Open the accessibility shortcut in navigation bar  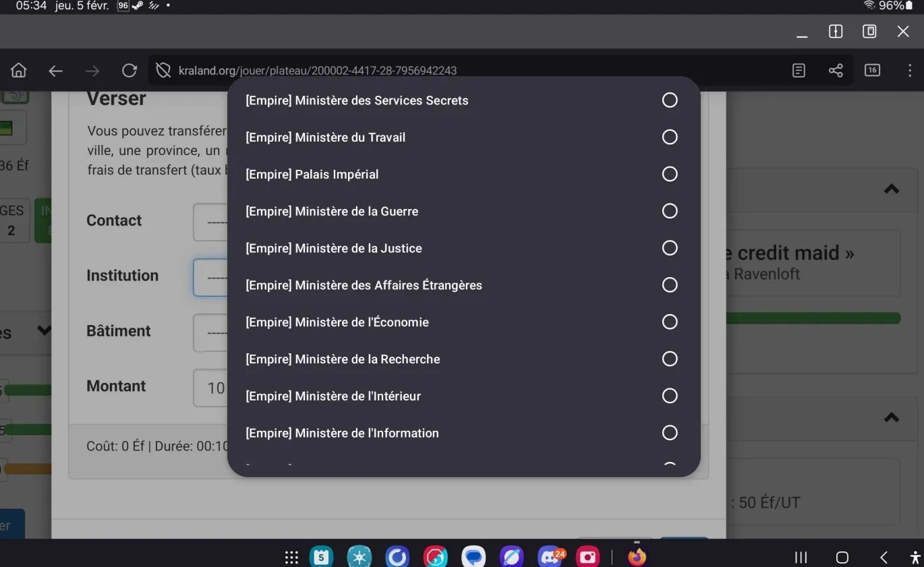coord(915,558)
